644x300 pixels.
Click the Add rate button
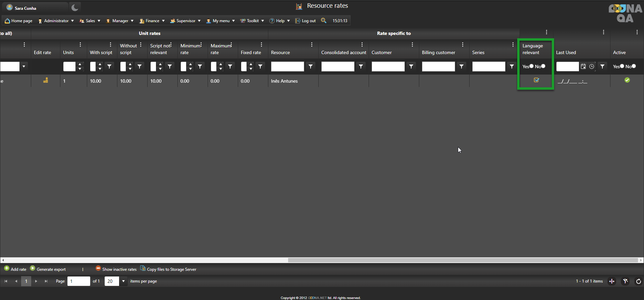tap(15, 269)
